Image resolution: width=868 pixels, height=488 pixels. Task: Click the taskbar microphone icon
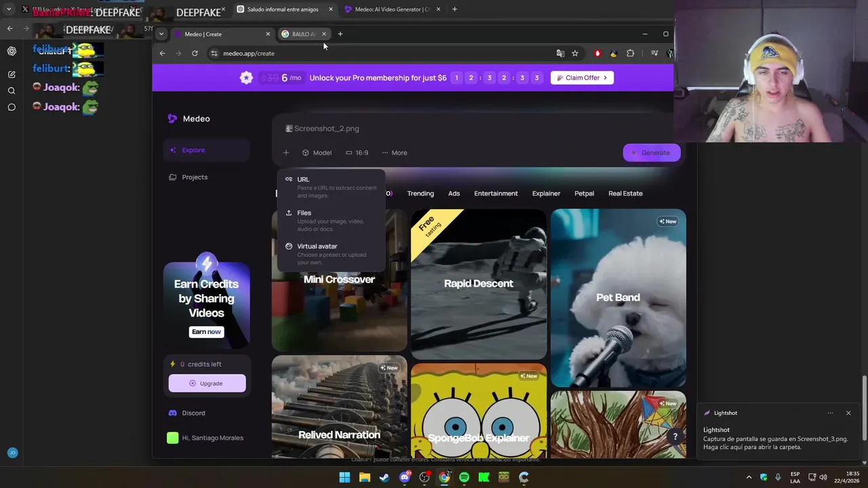point(778,477)
